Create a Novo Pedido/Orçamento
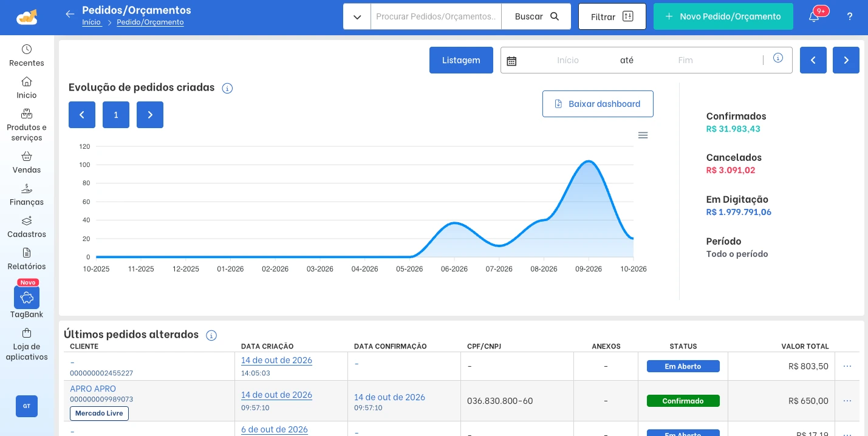 coord(723,16)
